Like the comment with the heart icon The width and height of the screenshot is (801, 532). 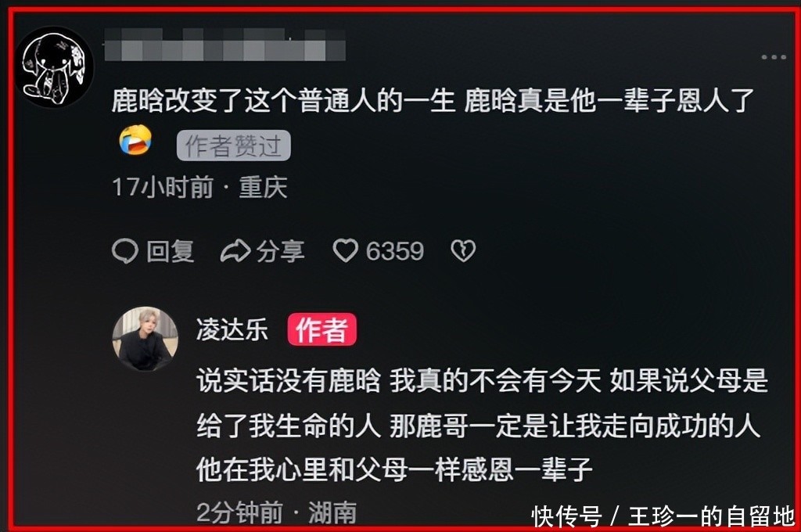tap(345, 251)
